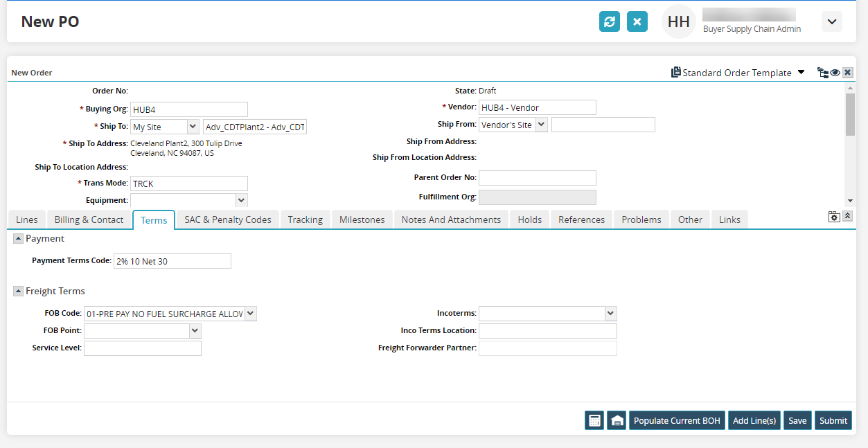This screenshot has width=868, height=448.
Task: Click the Buyer Supply Chain Admin text
Action: pyautogui.click(x=752, y=29)
